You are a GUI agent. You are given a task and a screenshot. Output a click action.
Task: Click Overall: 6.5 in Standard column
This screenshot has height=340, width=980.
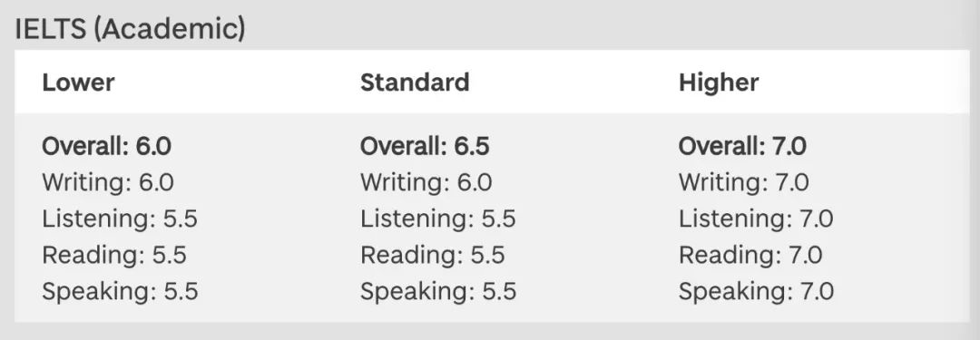425,146
